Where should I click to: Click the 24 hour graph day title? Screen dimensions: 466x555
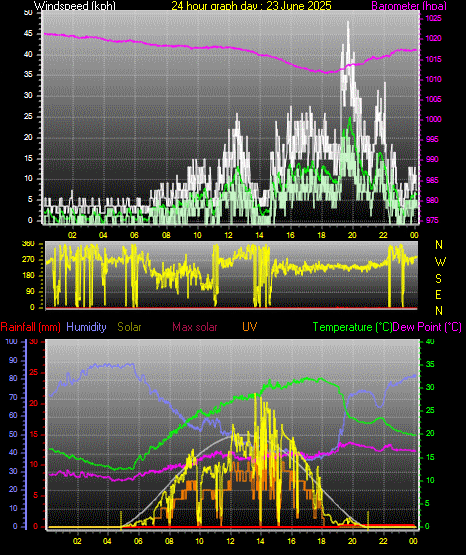click(251, 6)
